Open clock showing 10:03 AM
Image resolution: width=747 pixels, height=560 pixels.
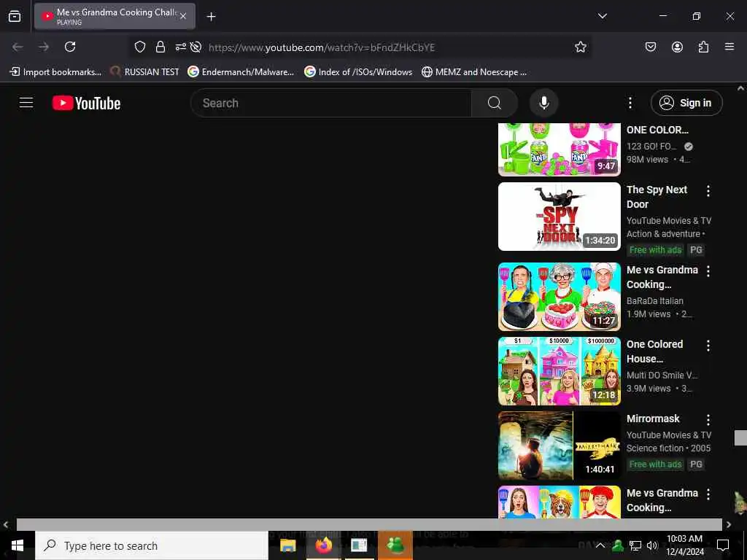(x=684, y=545)
